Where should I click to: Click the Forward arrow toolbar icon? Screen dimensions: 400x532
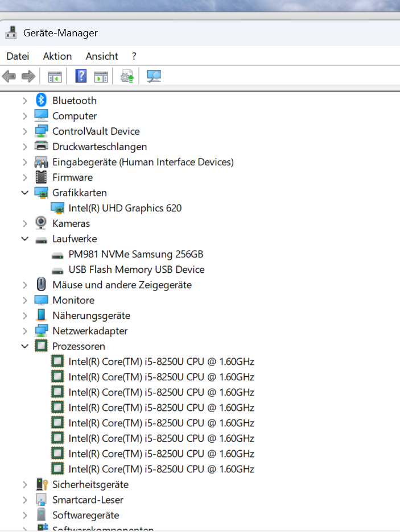[28, 76]
